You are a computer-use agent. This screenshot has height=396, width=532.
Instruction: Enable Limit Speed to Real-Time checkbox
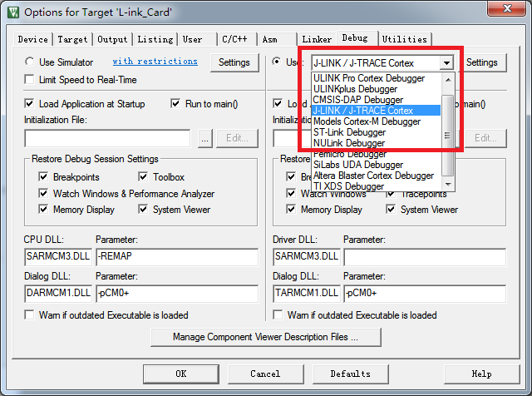pos(31,79)
